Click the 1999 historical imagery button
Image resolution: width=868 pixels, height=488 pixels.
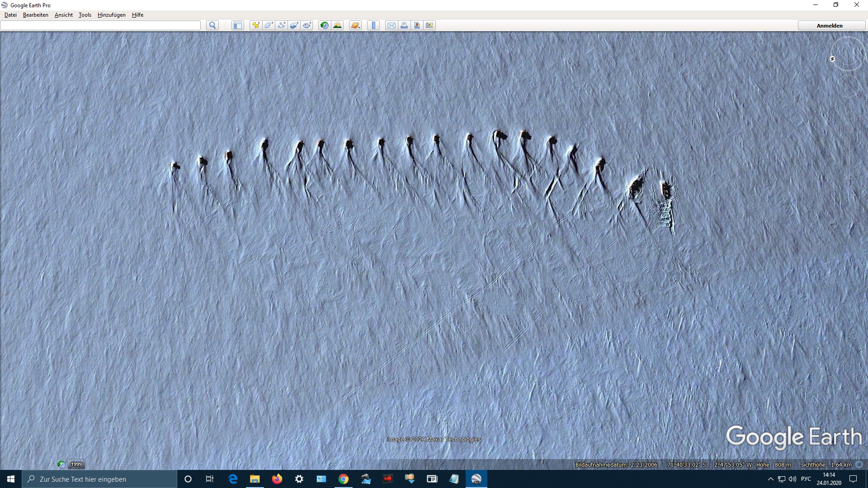(76, 464)
